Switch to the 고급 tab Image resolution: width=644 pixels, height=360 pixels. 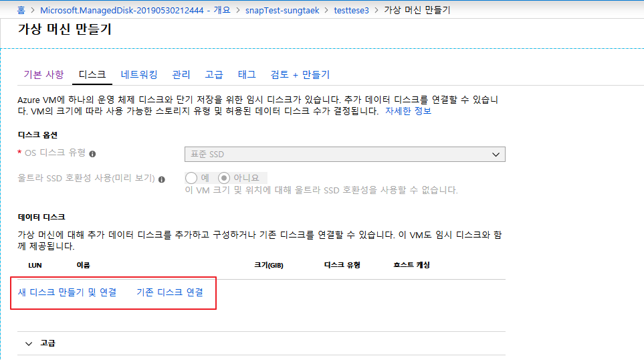click(x=214, y=74)
